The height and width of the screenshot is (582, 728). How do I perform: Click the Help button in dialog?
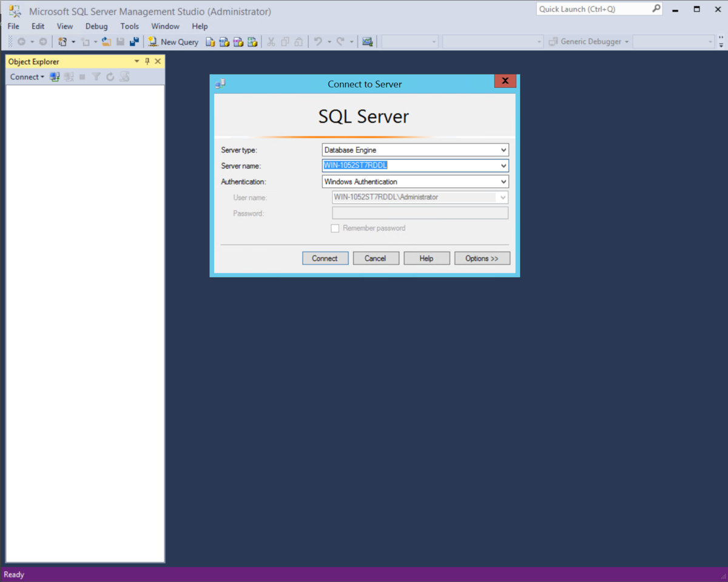[426, 258]
